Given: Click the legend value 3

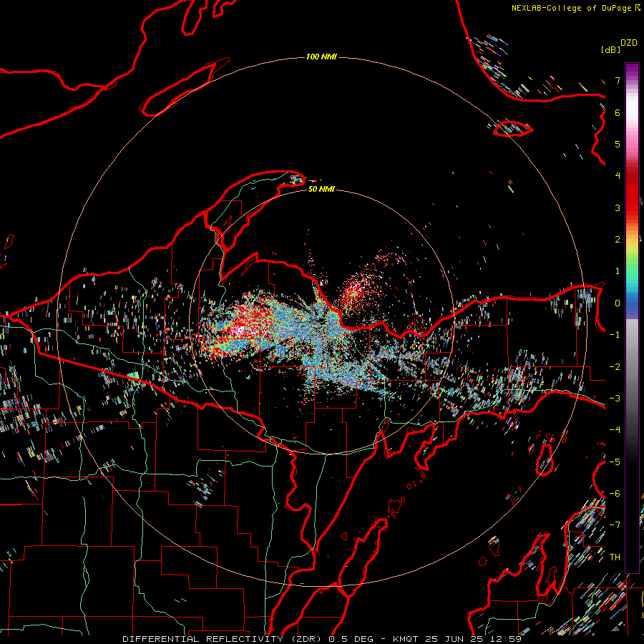Looking at the screenshot, I should click(618, 208).
